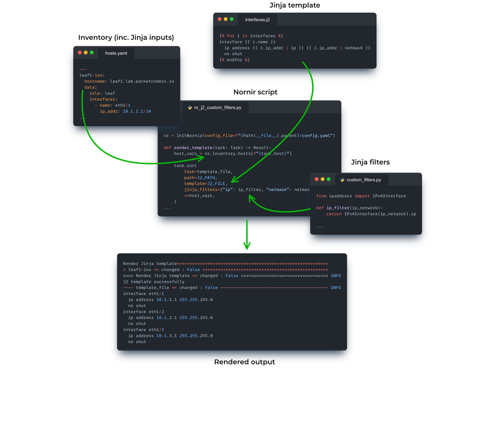Click the yellow circle on the interfaces.j2 window
Image resolution: width=489 pixels, height=448 pixels.
(225, 19)
